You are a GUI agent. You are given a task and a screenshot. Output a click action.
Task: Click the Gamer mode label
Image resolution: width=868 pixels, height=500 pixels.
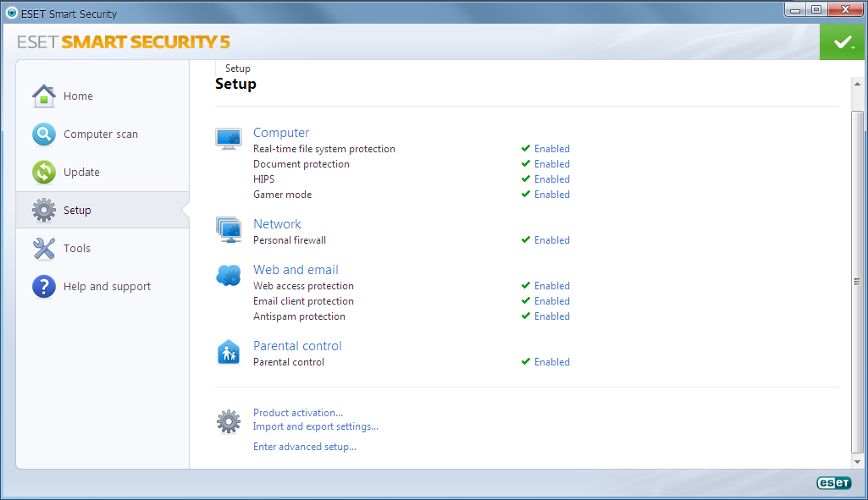tap(282, 195)
